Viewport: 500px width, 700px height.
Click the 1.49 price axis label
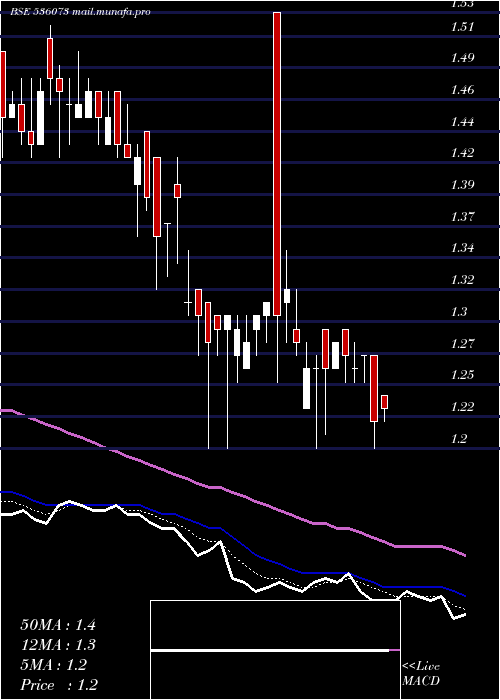coord(462,58)
